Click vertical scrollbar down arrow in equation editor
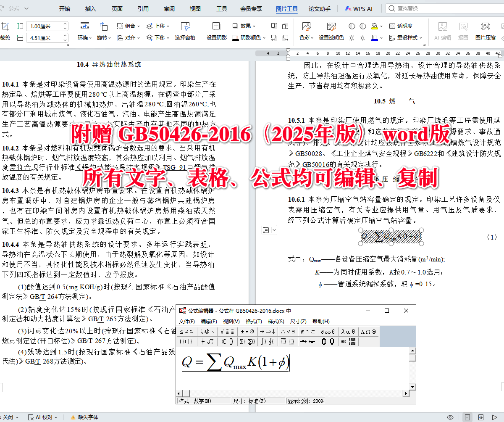 pyautogui.click(x=412, y=387)
